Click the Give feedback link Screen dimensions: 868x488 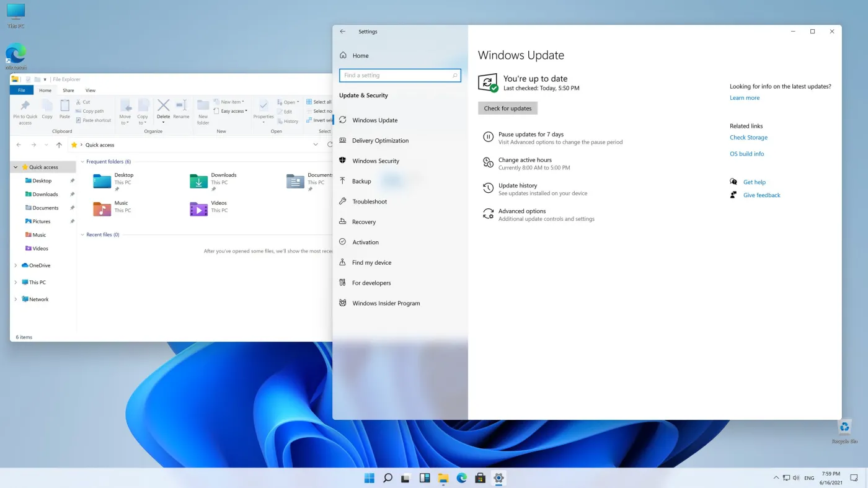pos(762,195)
